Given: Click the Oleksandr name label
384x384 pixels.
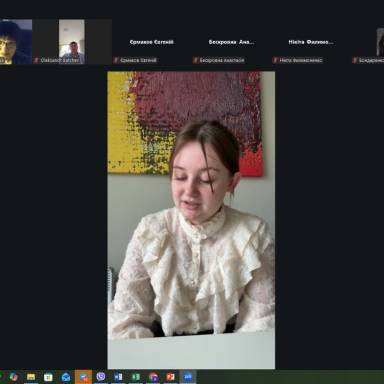Looking at the screenshot, I should 60,60.
